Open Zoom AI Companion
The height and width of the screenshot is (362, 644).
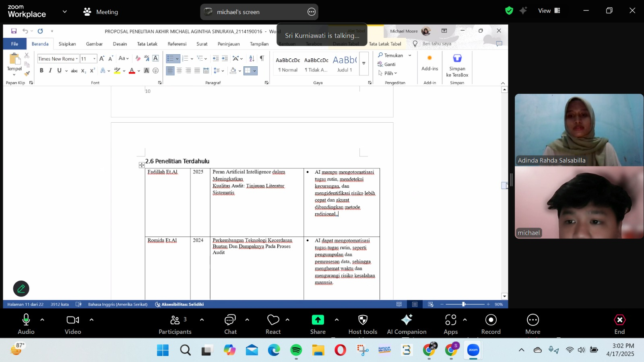coord(407,324)
